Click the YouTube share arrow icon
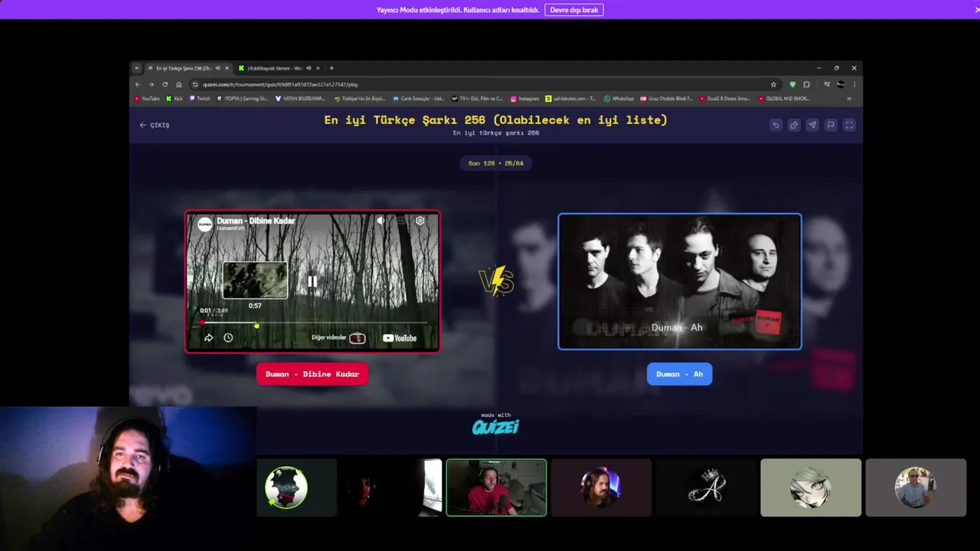 pyautogui.click(x=208, y=337)
